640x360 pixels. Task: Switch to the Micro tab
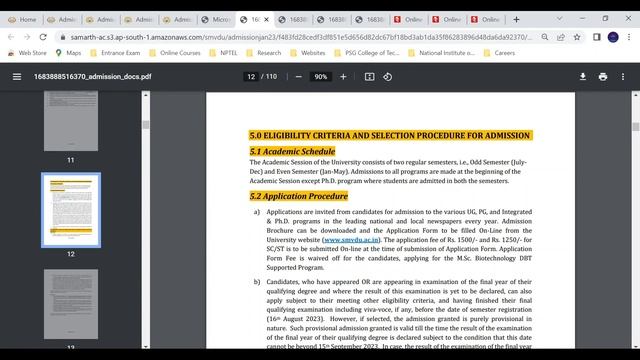click(x=216, y=19)
